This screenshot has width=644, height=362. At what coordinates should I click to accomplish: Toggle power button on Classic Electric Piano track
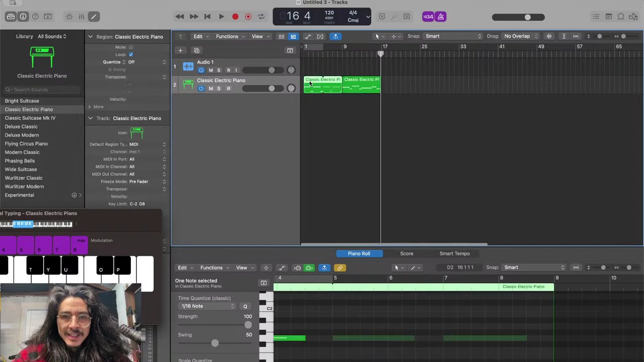coord(201,88)
